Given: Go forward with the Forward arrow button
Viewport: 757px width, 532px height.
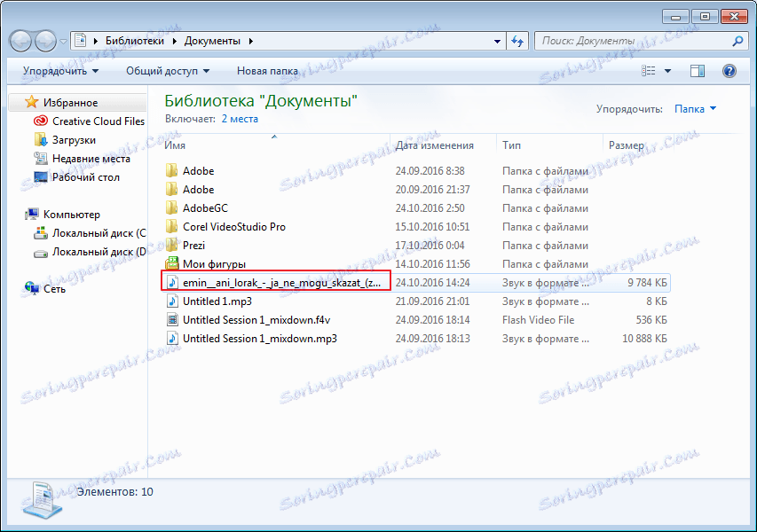Looking at the screenshot, I should point(46,42).
